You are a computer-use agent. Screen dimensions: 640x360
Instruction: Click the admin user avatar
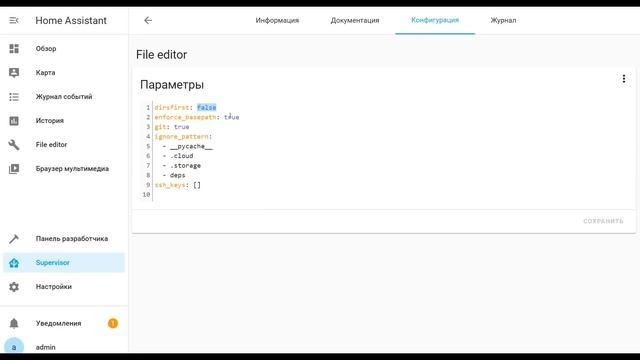click(x=14, y=347)
